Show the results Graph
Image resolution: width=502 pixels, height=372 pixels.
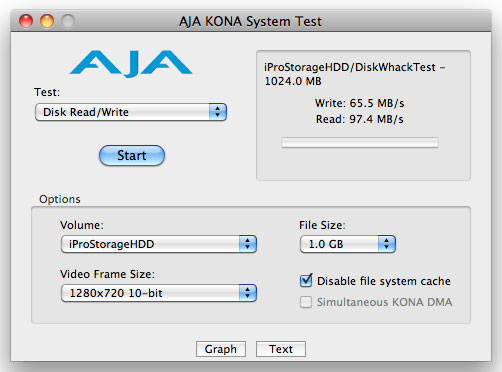221,349
